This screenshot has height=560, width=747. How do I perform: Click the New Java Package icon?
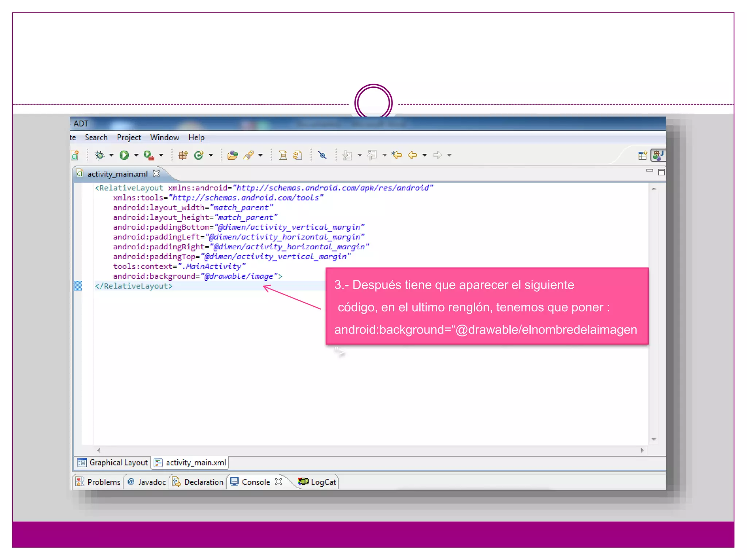tap(183, 155)
